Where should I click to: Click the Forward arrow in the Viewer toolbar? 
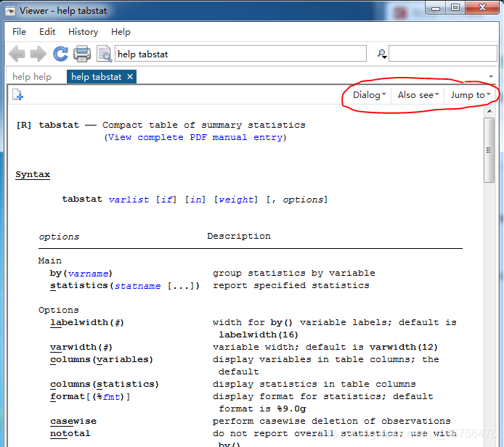coord(38,54)
